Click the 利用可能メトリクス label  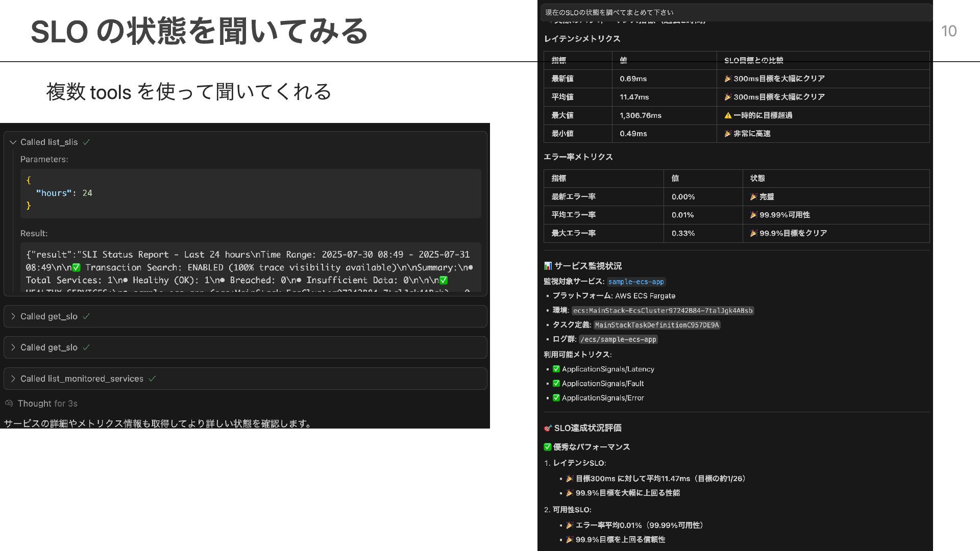[x=577, y=355]
